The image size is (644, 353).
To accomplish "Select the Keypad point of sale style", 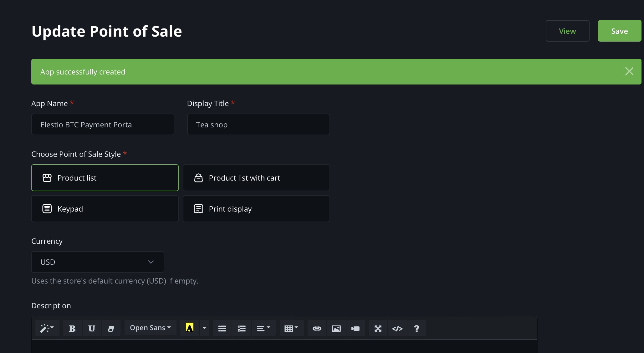I will click(x=105, y=209).
